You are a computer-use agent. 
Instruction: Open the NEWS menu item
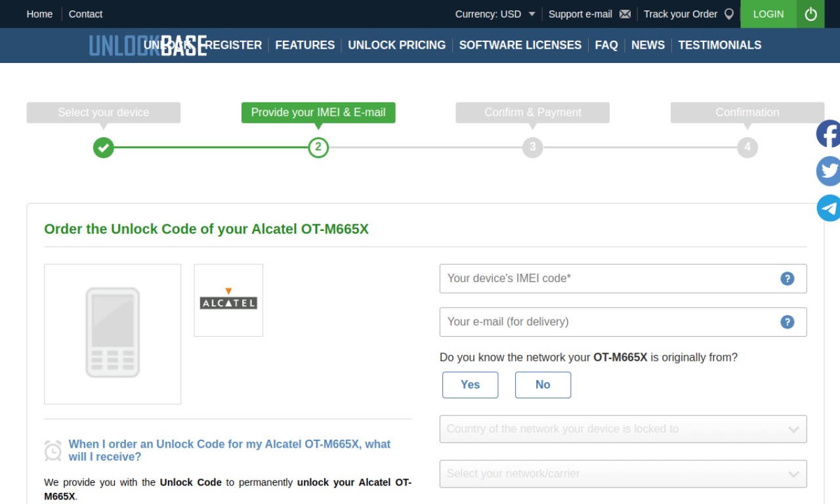click(x=648, y=45)
